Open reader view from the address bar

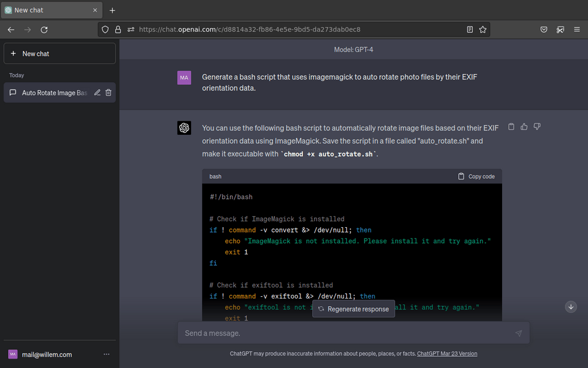(x=469, y=29)
